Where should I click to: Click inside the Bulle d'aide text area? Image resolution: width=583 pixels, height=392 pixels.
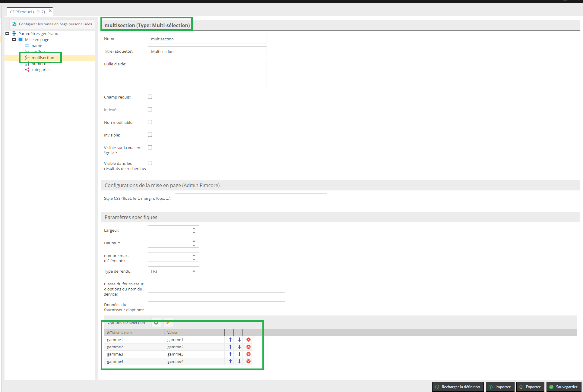[x=207, y=74]
